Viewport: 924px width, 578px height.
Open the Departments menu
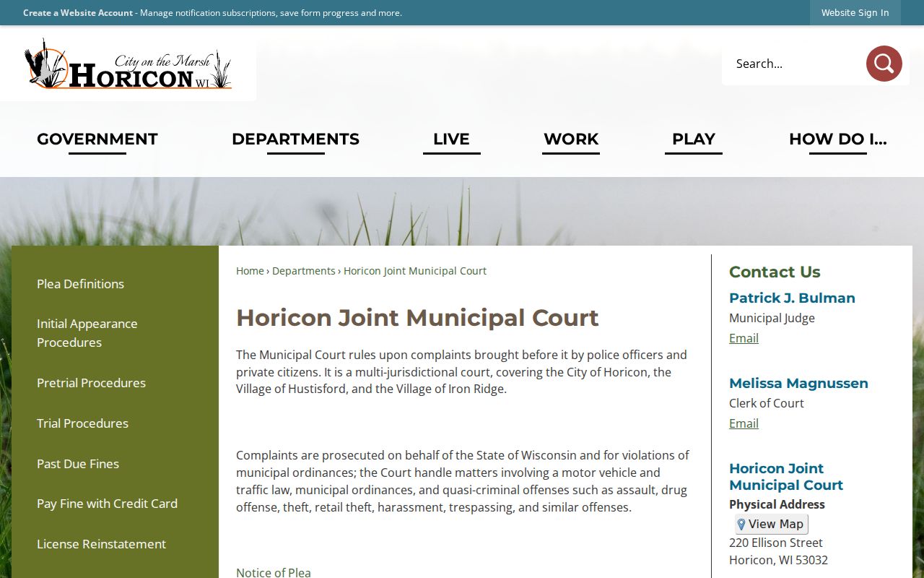[295, 139]
